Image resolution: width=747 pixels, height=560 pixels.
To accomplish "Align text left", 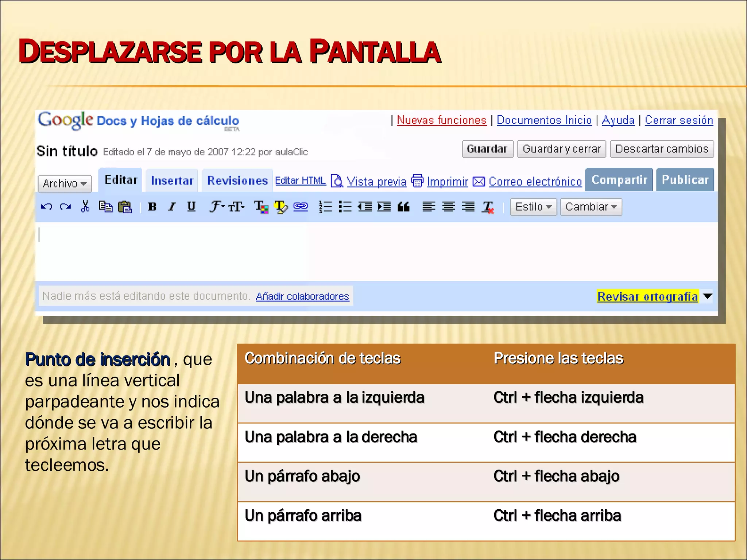I will coord(429,207).
